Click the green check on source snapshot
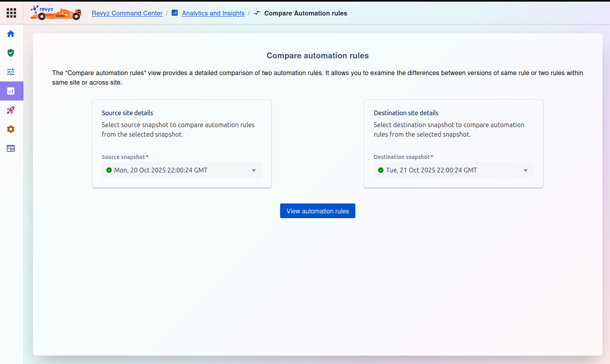610x364 pixels. click(x=109, y=170)
